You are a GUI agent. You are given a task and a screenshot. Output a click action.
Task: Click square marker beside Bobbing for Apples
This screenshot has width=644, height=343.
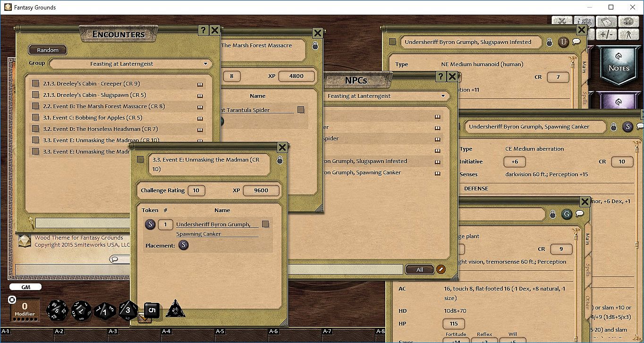pyautogui.click(x=35, y=118)
